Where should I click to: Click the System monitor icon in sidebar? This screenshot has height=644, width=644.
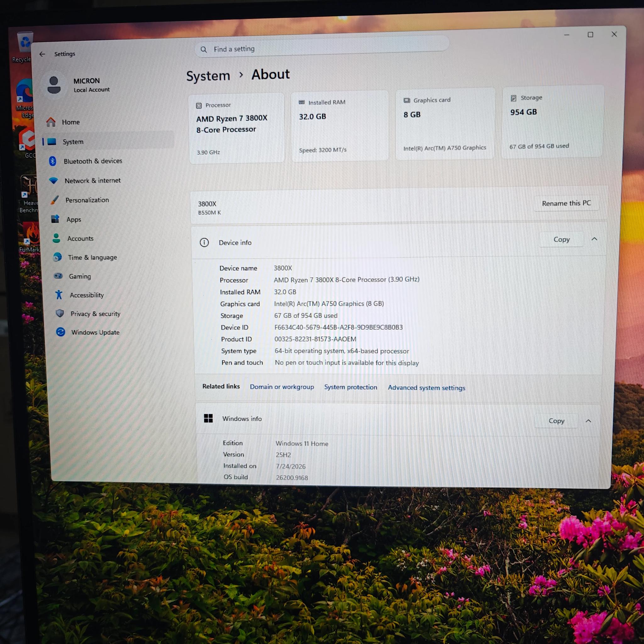(x=52, y=142)
